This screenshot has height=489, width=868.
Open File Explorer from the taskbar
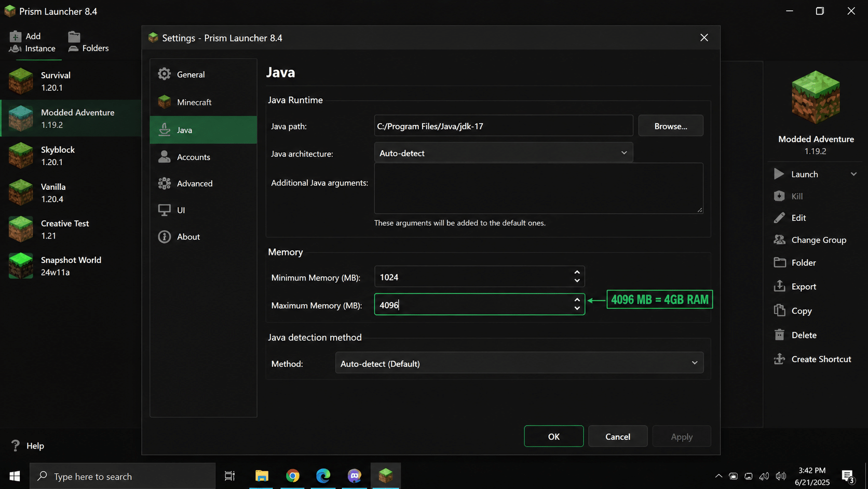262,476
